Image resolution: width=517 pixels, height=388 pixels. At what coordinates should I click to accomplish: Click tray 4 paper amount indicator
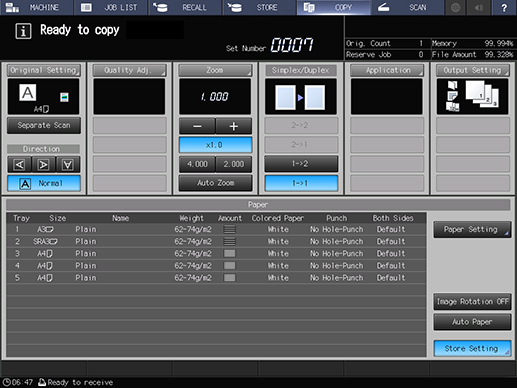230,266
